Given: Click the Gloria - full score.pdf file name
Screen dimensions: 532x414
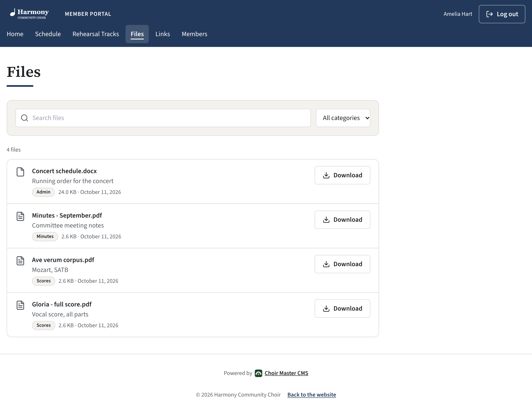Looking at the screenshot, I should tap(62, 304).
